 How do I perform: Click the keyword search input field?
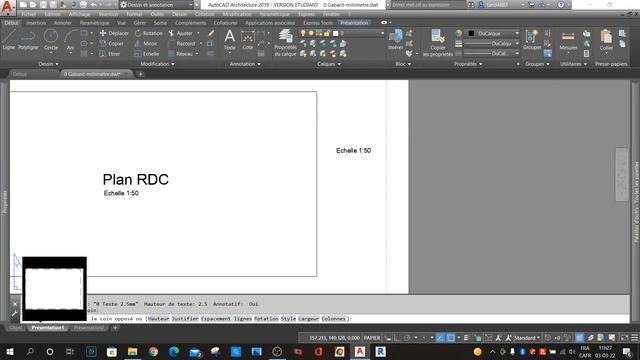[x=428, y=5]
